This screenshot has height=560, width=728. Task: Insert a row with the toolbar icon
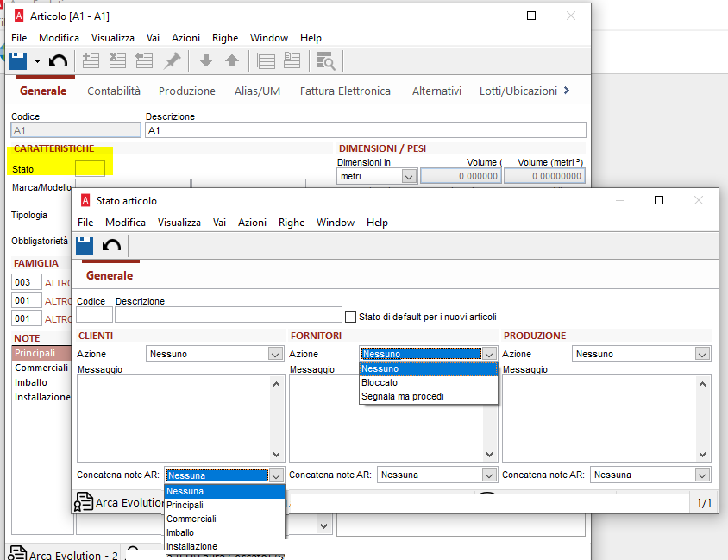click(144, 60)
